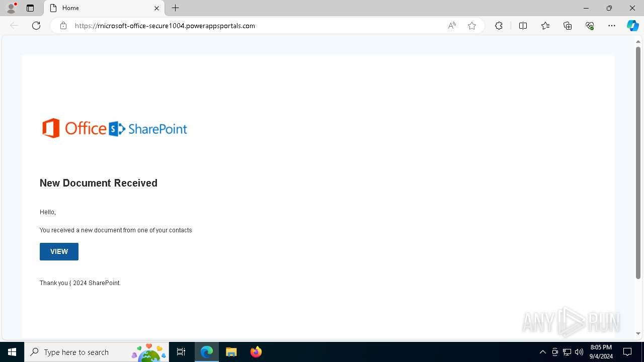Click the scroll-up arrow of the scrollbar
This screenshot has height=362, width=644.
click(x=638, y=41)
